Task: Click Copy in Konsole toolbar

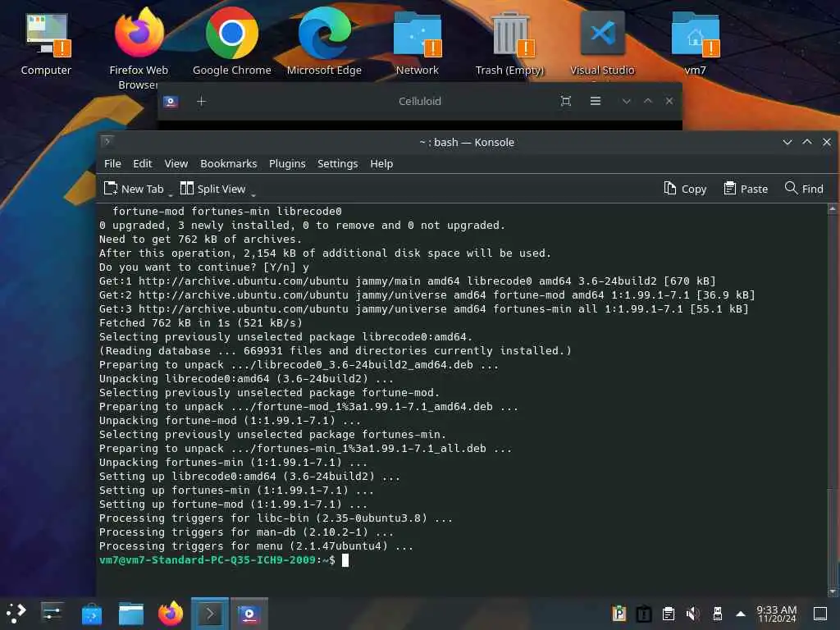Action: pos(685,189)
